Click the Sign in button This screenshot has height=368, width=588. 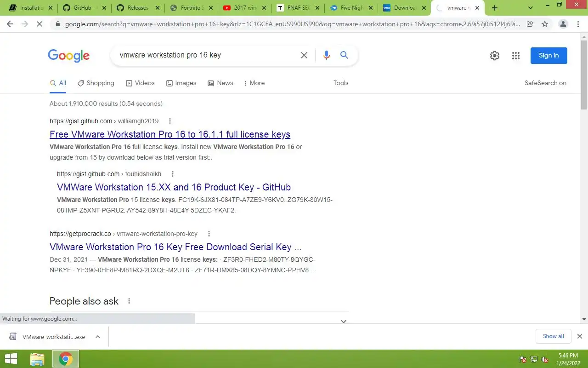(x=549, y=56)
